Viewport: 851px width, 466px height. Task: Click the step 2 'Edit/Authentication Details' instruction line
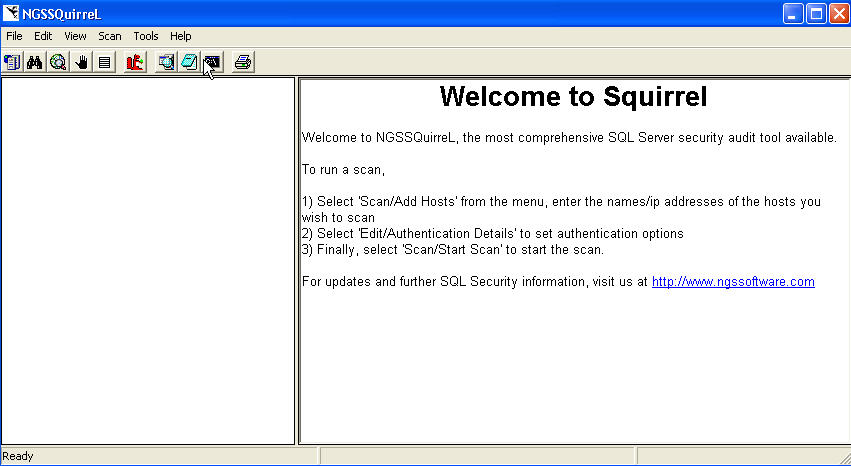coord(492,234)
